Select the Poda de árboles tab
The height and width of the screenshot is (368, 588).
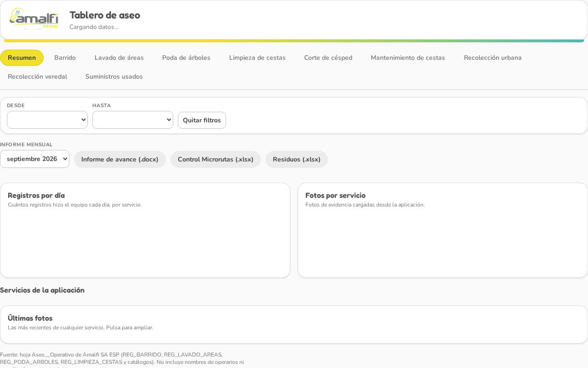coord(186,58)
